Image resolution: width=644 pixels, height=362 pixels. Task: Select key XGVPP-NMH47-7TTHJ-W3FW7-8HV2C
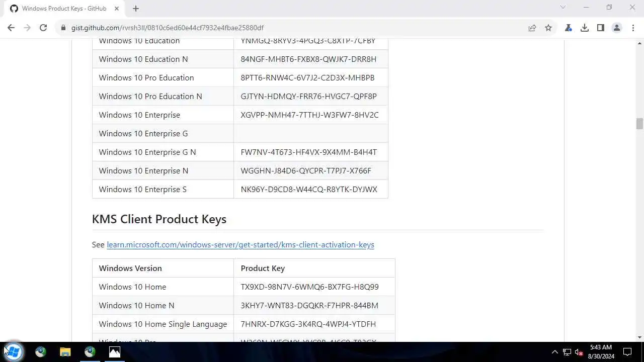309,115
